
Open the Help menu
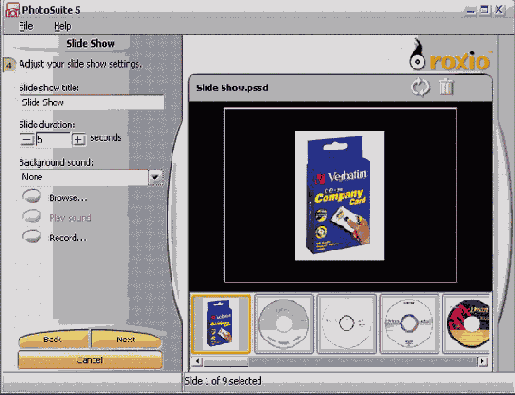63,26
